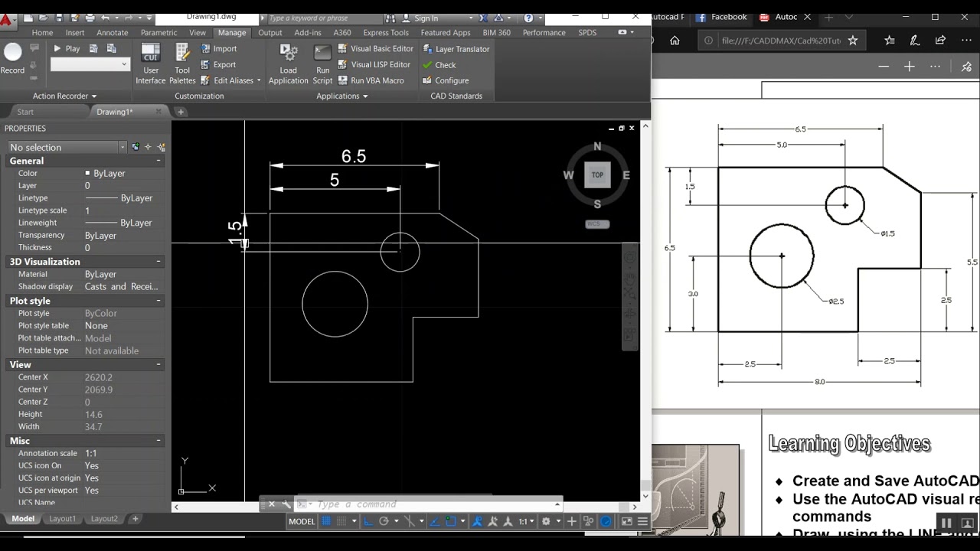Expand the Applications panel
The image size is (980, 551).
coord(342,96)
